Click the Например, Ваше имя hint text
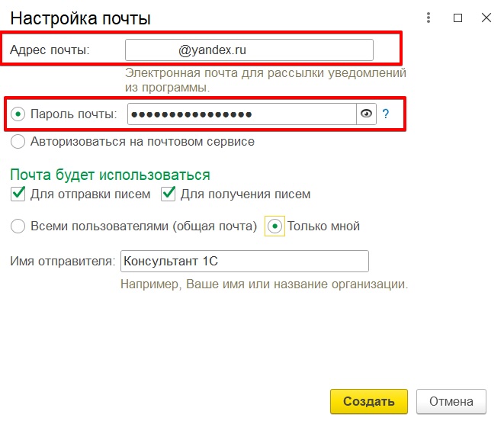Viewport: 504px width, 424px height. pyautogui.click(x=265, y=284)
